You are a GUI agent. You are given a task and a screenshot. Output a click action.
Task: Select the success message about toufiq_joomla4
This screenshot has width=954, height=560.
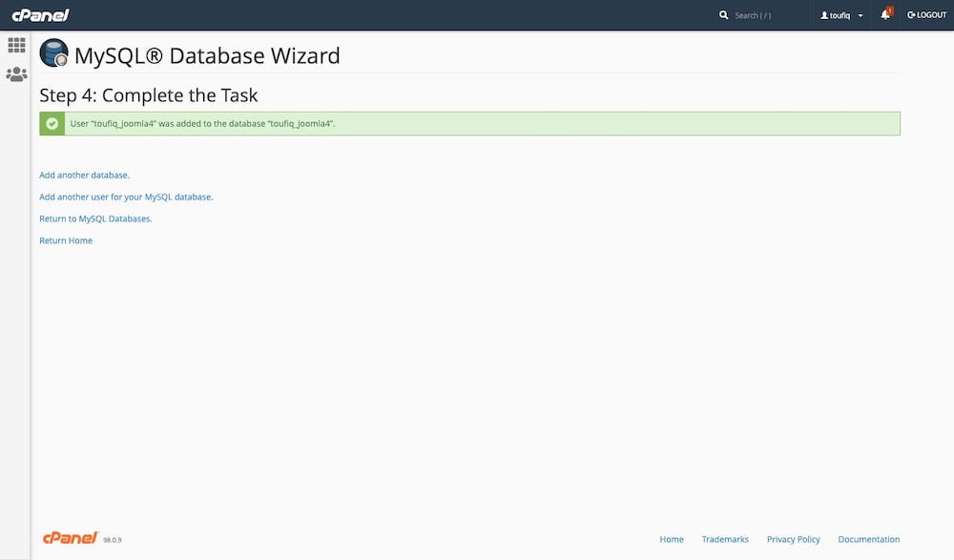point(202,124)
